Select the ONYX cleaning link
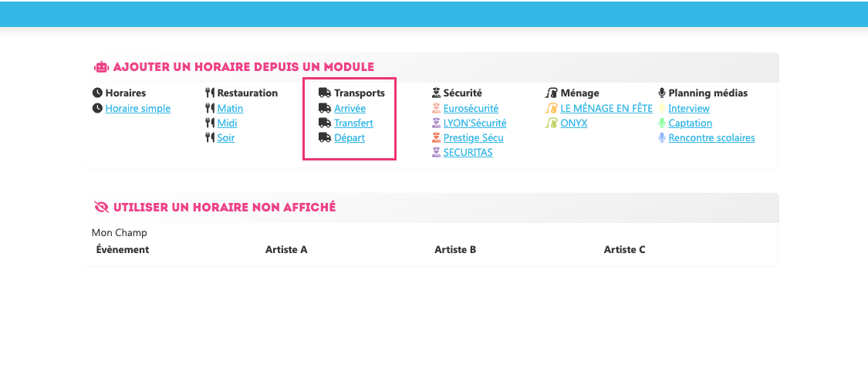 573,123
